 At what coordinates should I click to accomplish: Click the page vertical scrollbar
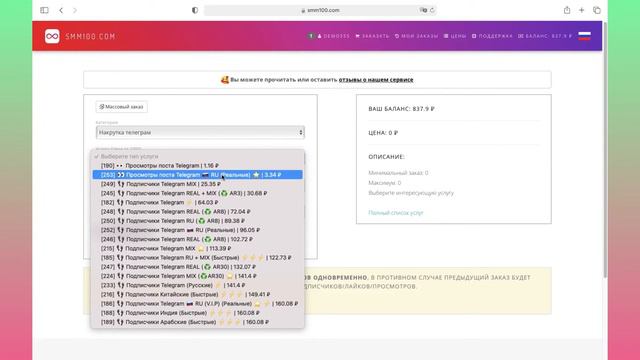tap(605, 151)
